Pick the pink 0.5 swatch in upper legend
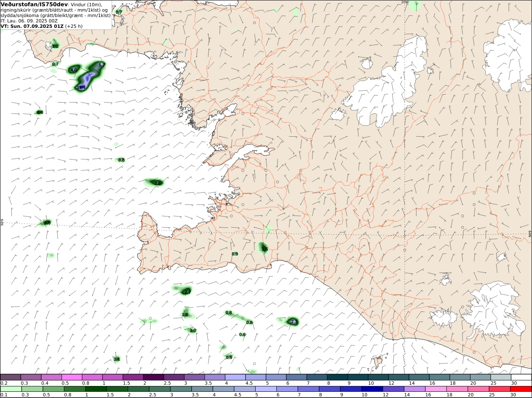Image resolution: width=532 pixels, height=398 pixels. (71, 377)
